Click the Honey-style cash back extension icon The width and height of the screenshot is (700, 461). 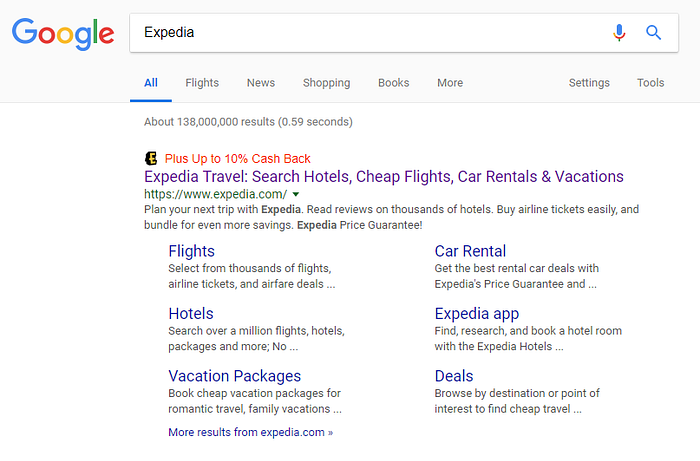coord(151,158)
